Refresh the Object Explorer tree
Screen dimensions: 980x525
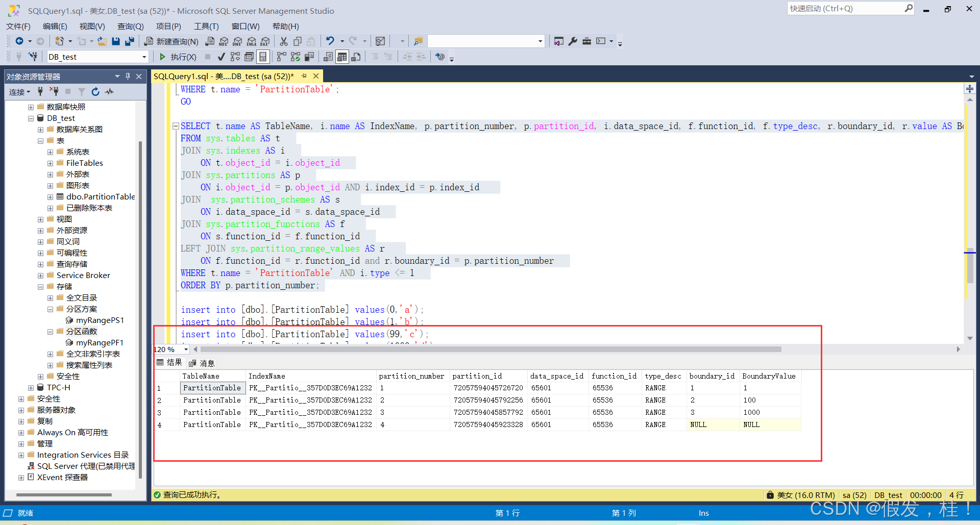pyautogui.click(x=95, y=92)
